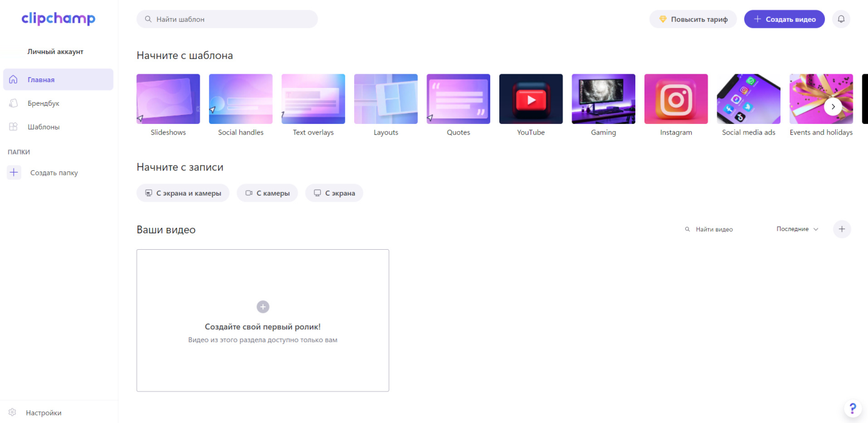The width and height of the screenshot is (868, 423).
Task: Click the help question mark icon
Action: point(853,408)
